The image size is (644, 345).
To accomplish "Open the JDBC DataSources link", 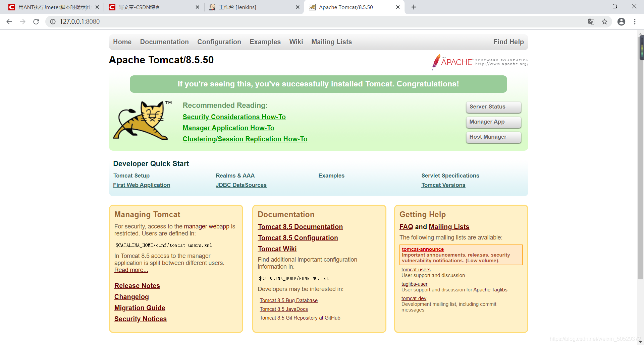I will 241,185.
